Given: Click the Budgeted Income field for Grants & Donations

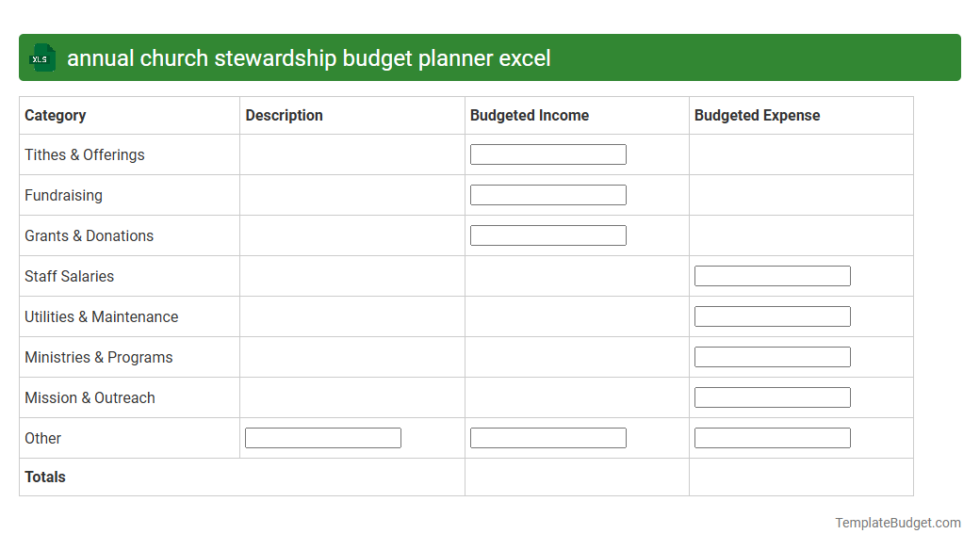Looking at the screenshot, I should [x=547, y=235].
